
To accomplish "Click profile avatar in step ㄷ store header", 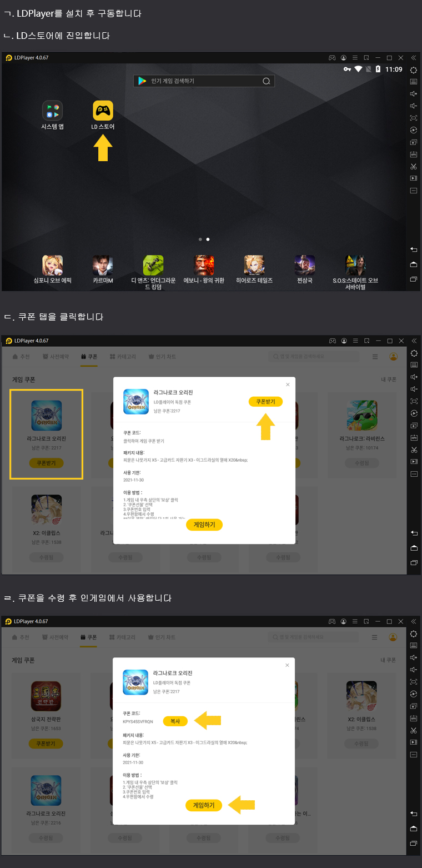I will click(x=394, y=357).
